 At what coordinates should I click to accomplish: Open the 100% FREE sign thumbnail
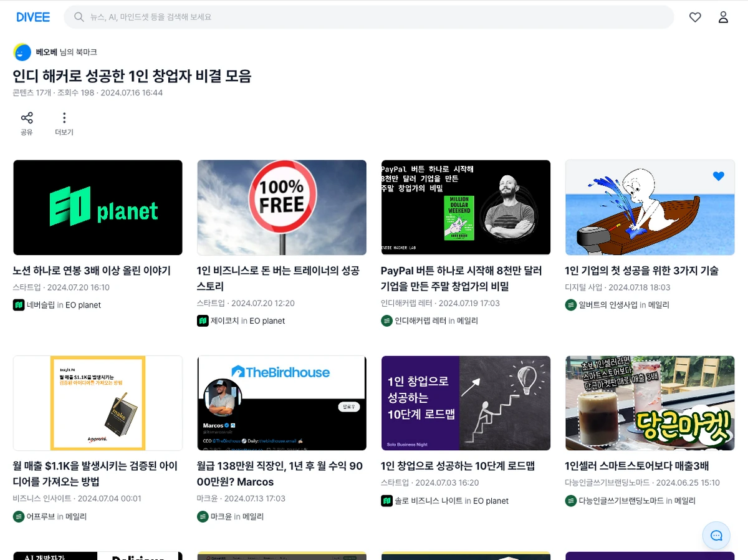click(282, 208)
